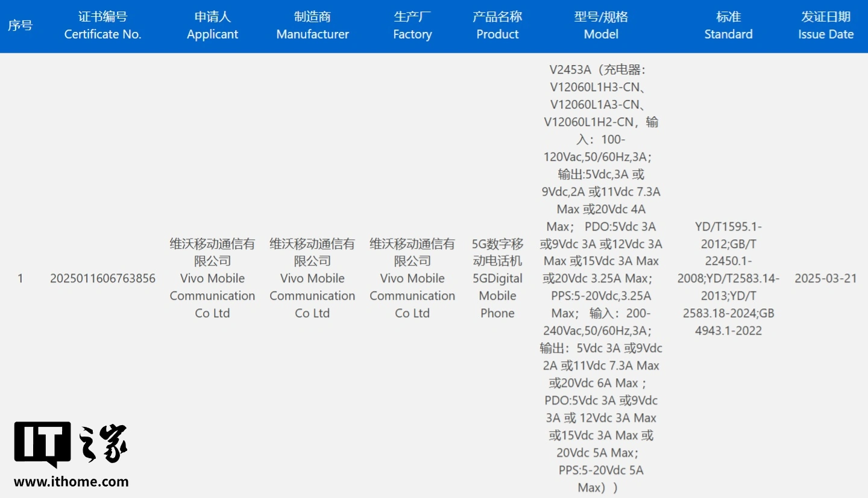
Task: Select the Manufacturer column header
Action: (x=312, y=26)
